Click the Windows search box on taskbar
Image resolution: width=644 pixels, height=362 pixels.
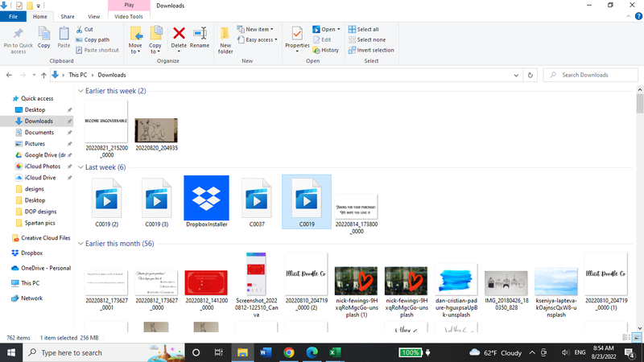(x=104, y=352)
